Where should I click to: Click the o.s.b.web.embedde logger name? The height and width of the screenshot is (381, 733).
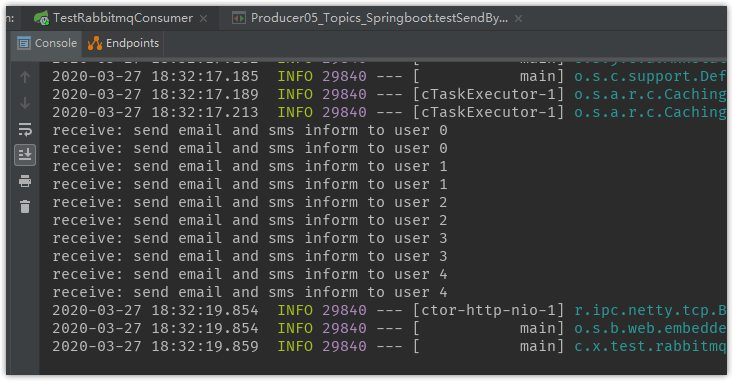(x=650, y=329)
